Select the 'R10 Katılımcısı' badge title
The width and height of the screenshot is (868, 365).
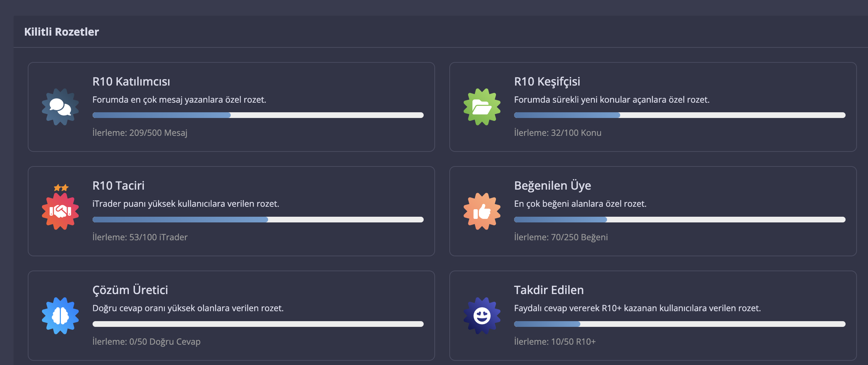pos(131,82)
